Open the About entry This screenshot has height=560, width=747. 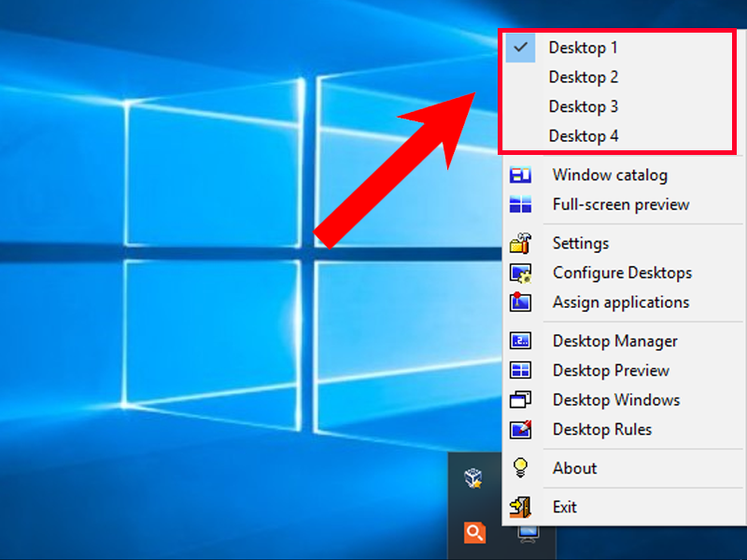[x=624, y=469]
